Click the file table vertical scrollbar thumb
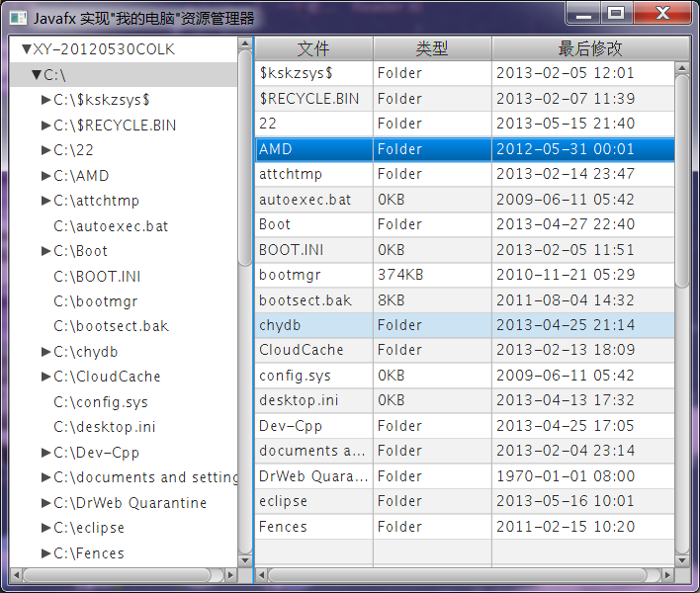This screenshot has width=700, height=593. 681,181
